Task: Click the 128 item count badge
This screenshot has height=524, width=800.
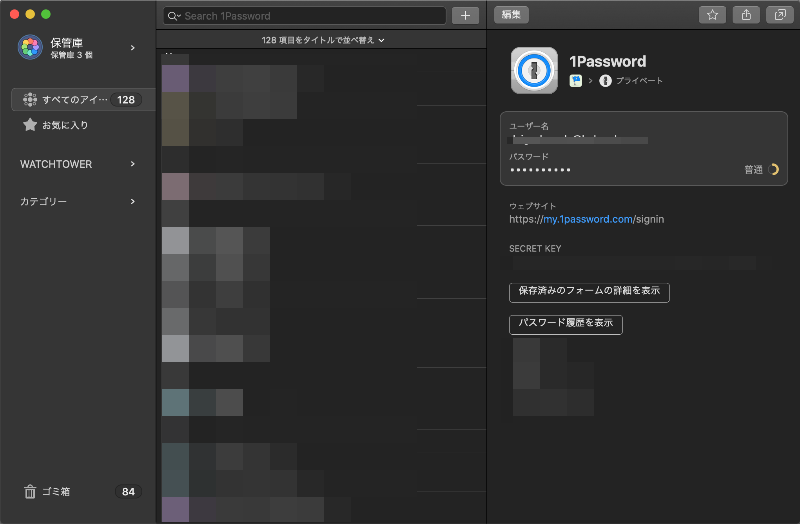Action: [126, 99]
